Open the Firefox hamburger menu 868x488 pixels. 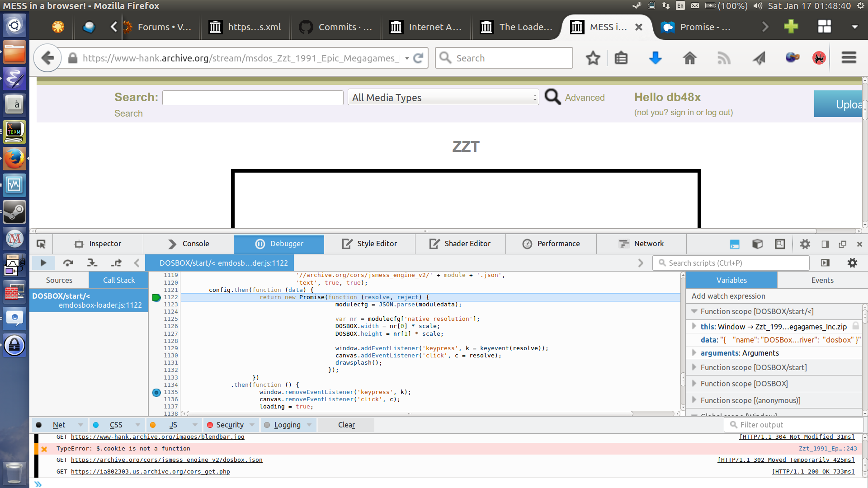[849, 58]
